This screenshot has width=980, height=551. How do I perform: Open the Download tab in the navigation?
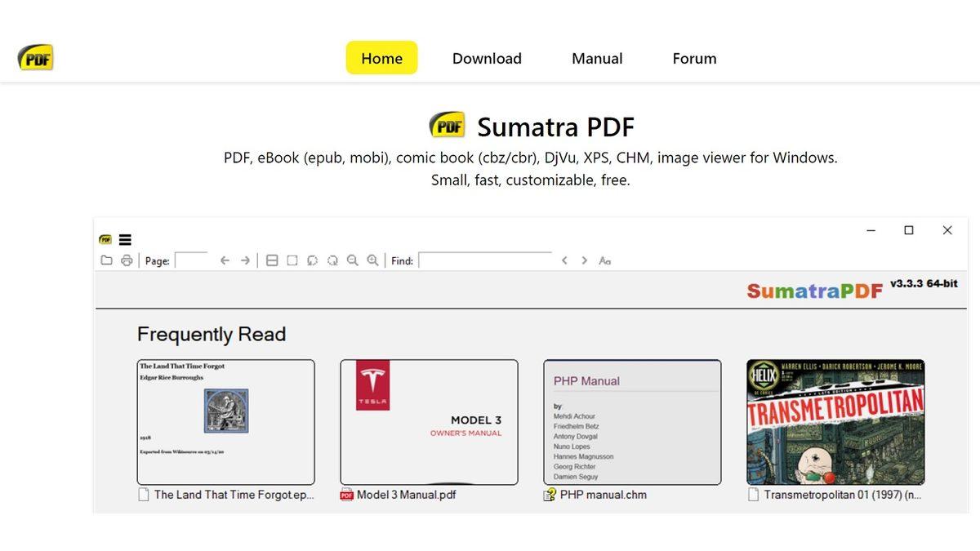tap(487, 59)
